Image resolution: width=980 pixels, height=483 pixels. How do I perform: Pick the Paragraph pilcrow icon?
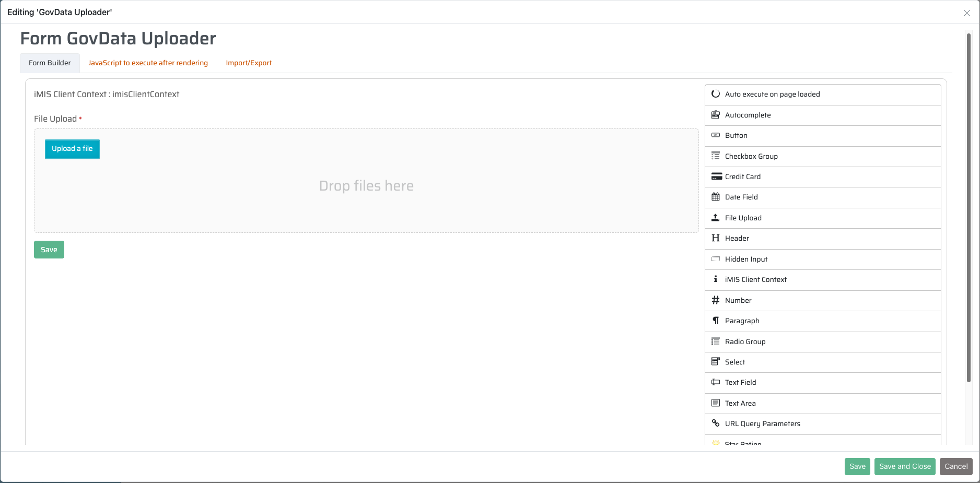pyautogui.click(x=716, y=321)
